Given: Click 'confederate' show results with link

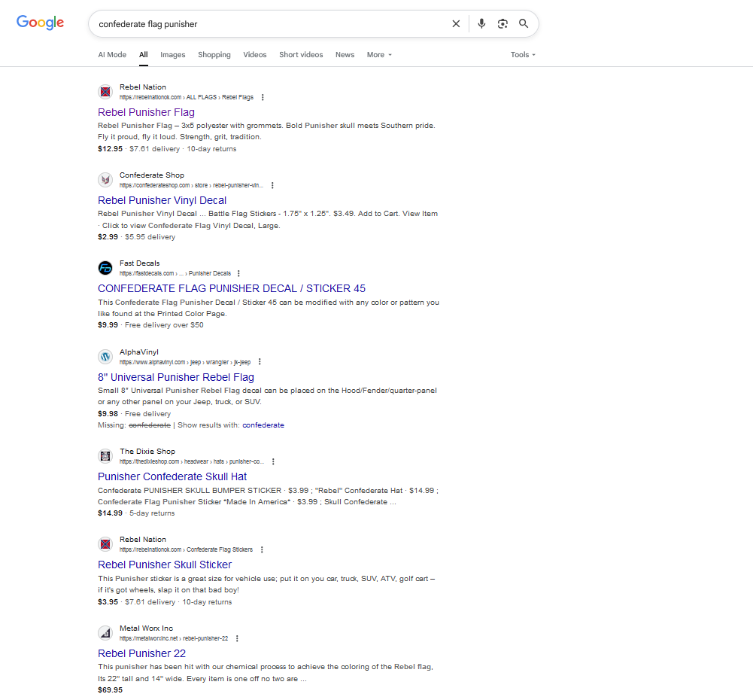Looking at the screenshot, I should (x=263, y=425).
